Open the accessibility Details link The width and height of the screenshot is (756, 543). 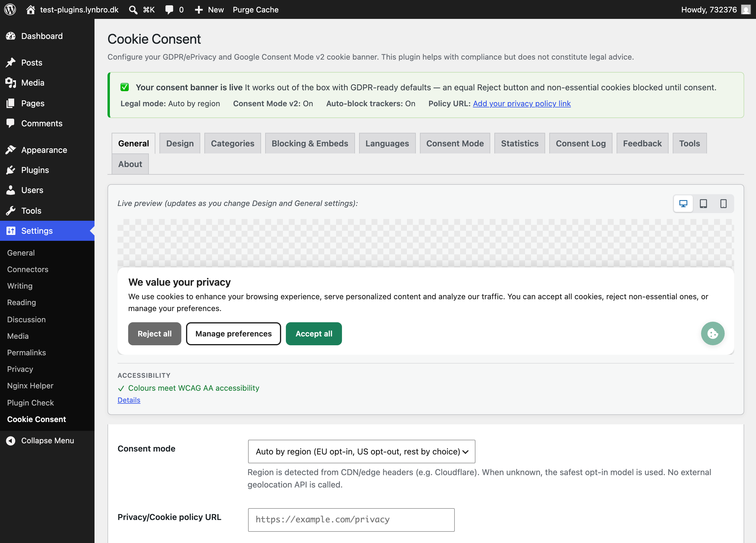pos(129,400)
